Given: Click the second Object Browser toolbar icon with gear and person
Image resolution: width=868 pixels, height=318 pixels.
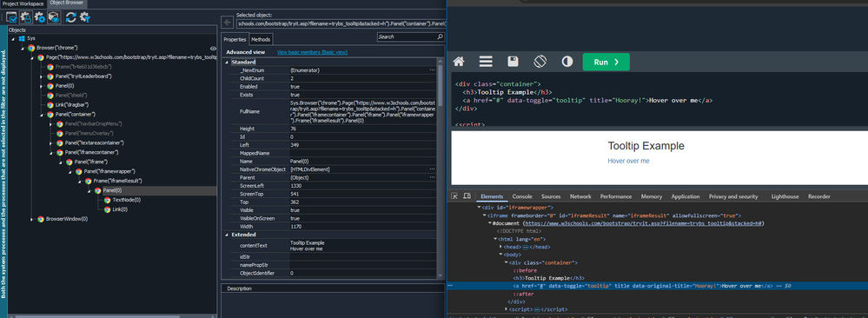Looking at the screenshot, I should point(25,17).
